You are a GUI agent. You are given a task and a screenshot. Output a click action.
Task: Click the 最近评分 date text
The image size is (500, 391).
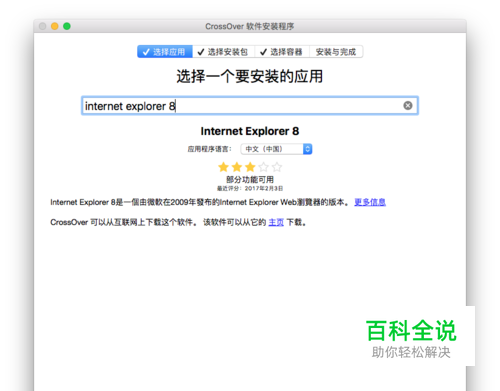pos(250,188)
